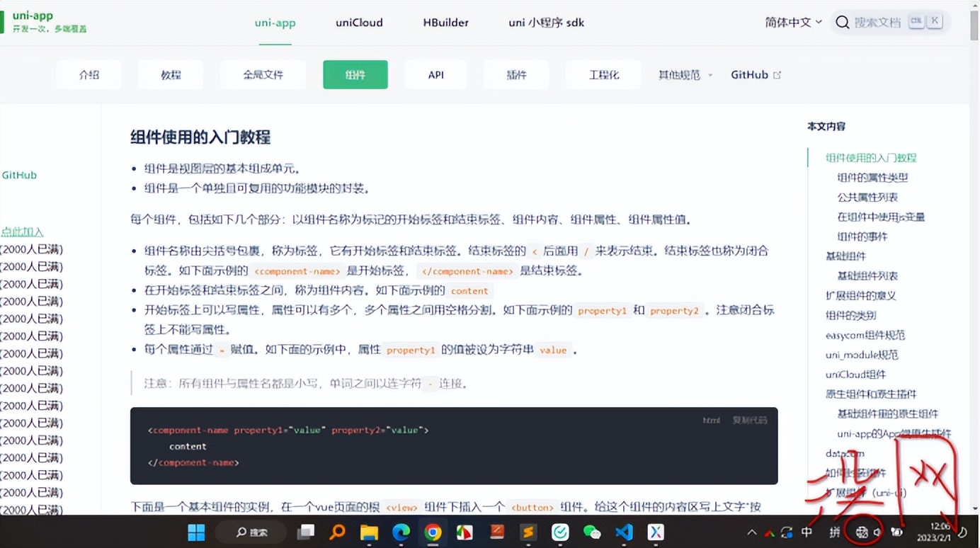Launch Visual Studio Code from the taskbar
Image resolution: width=980 pixels, height=548 pixels.
coord(623,533)
